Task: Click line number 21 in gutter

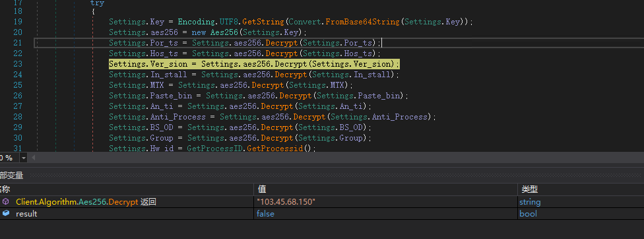Action: coord(18,43)
